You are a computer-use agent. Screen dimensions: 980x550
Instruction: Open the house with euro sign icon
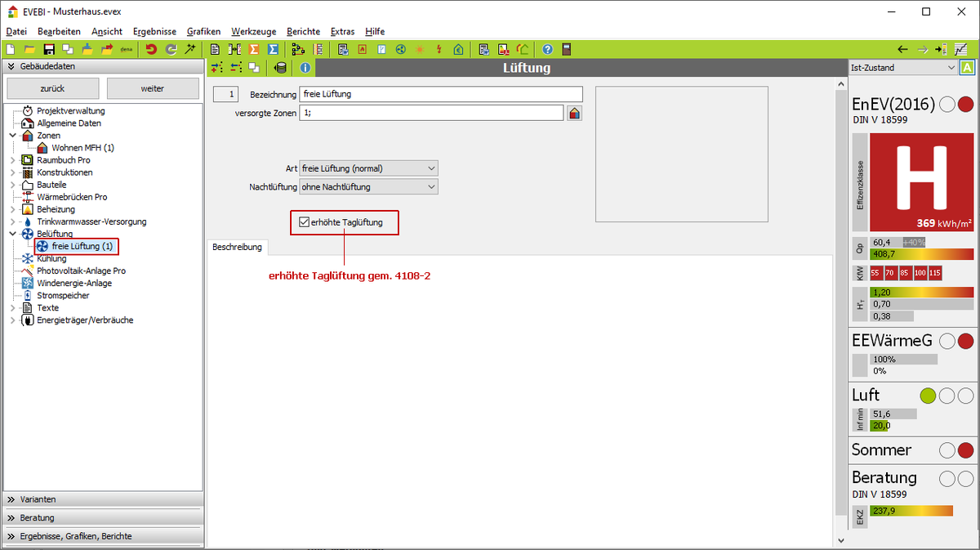[x=459, y=49]
